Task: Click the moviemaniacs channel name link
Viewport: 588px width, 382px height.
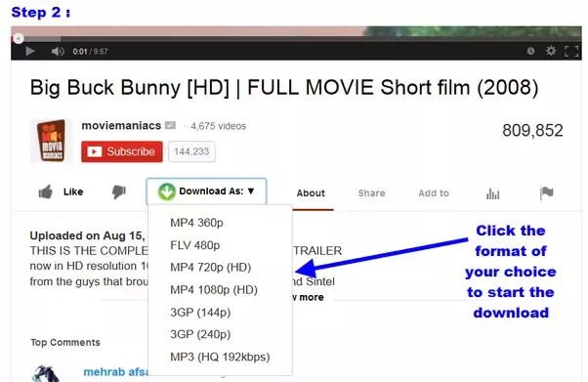Action: click(x=121, y=125)
